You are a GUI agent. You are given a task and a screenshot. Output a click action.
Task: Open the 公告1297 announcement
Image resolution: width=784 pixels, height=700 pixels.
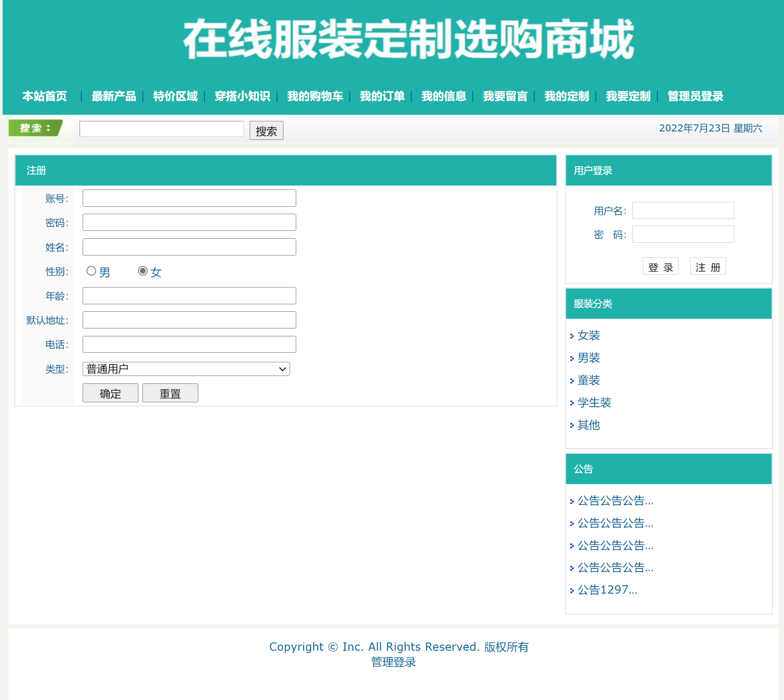pyautogui.click(x=607, y=590)
